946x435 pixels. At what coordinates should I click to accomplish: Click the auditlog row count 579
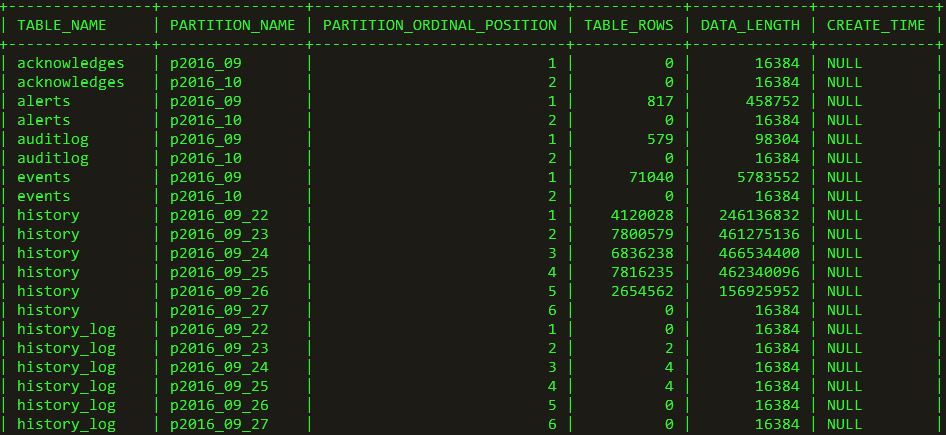(x=661, y=139)
